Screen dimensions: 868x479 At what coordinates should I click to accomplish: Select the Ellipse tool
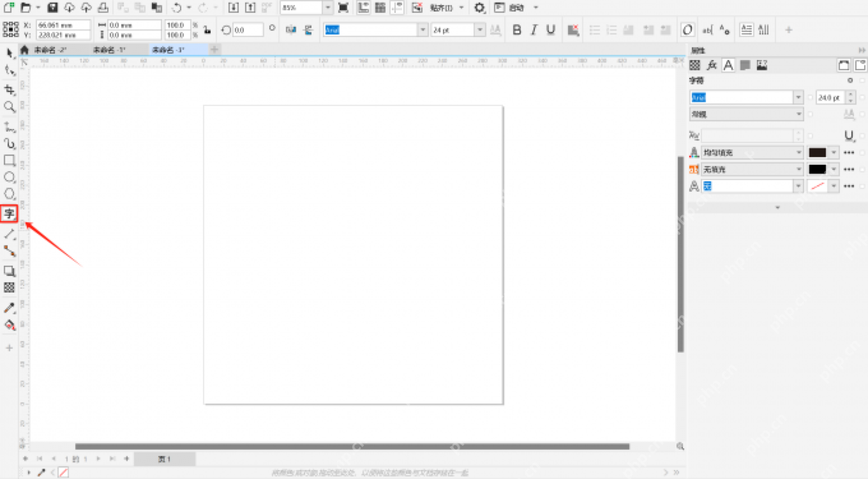tap(9, 177)
